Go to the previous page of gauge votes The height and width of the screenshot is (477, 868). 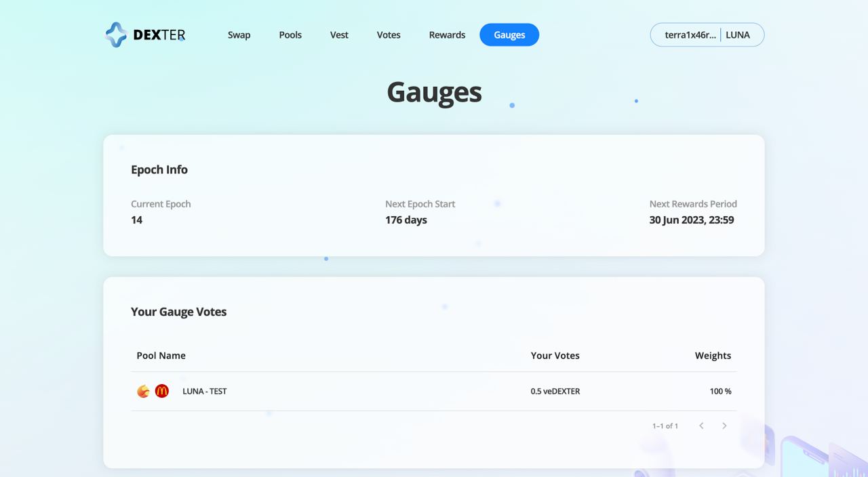point(701,426)
